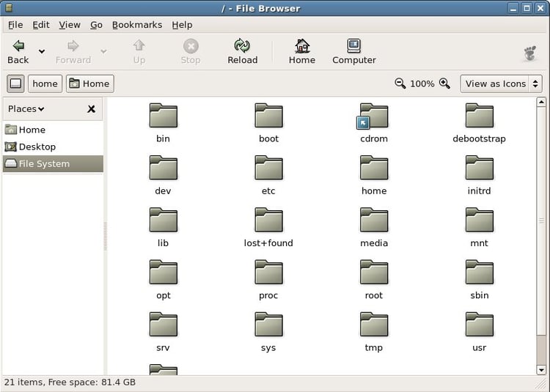Zoom in with the plus magnifier
The height and width of the screenshot is (392, 550).
[x=444, y=84]
